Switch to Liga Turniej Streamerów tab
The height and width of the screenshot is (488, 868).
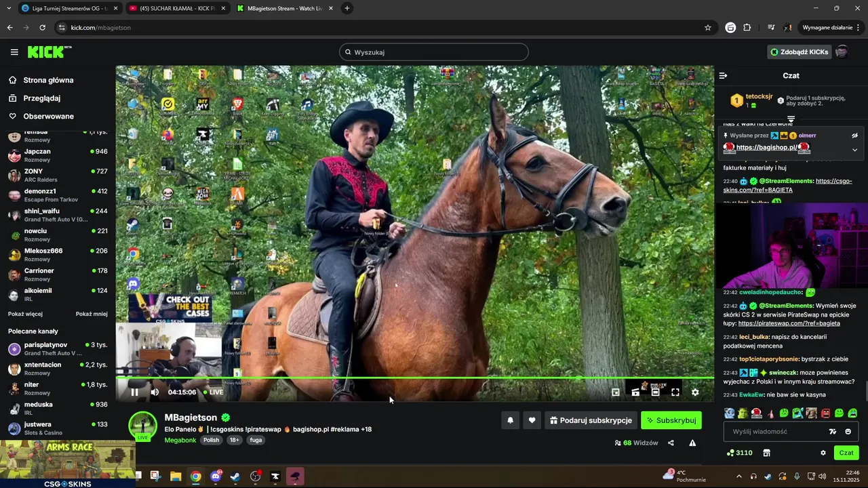point(68,8)
